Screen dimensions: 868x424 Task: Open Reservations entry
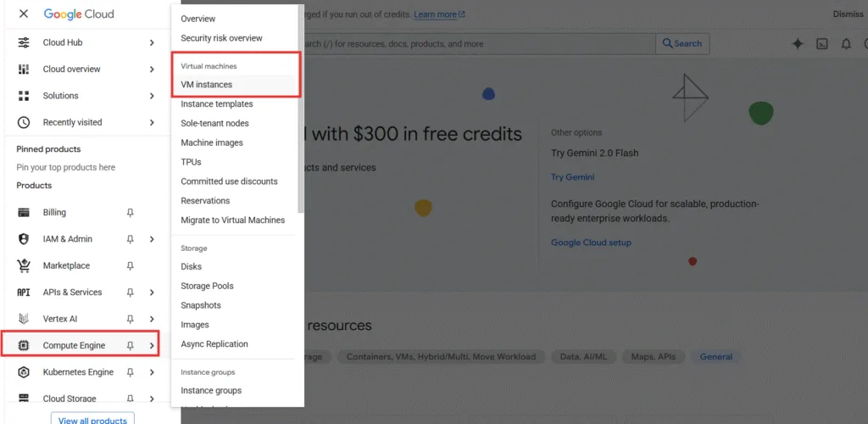click(205, 201)
